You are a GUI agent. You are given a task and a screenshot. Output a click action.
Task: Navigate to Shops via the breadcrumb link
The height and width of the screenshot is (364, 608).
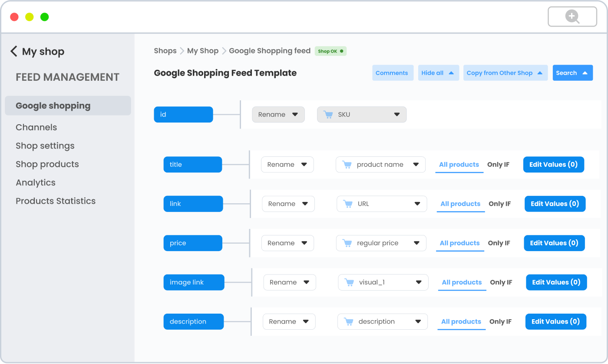pyautogui.click(x=165, y=50)
